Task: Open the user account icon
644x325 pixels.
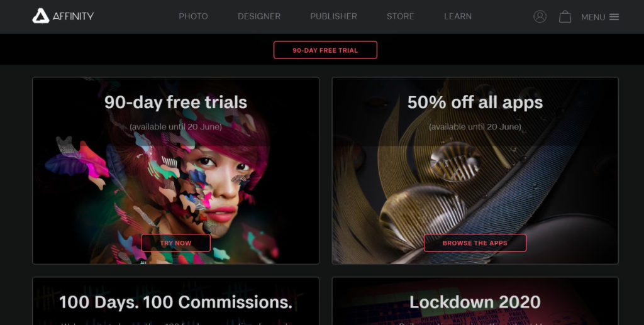Action: tap(540, 16)
